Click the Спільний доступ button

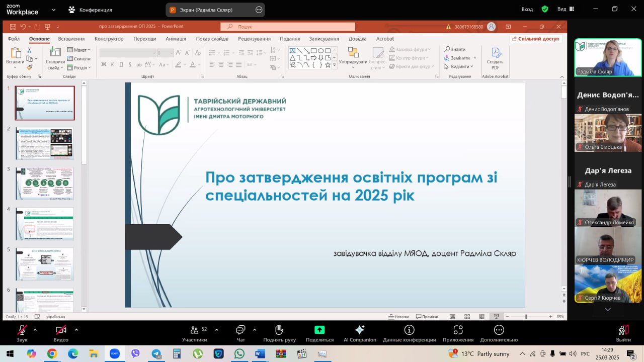[536, 39]
